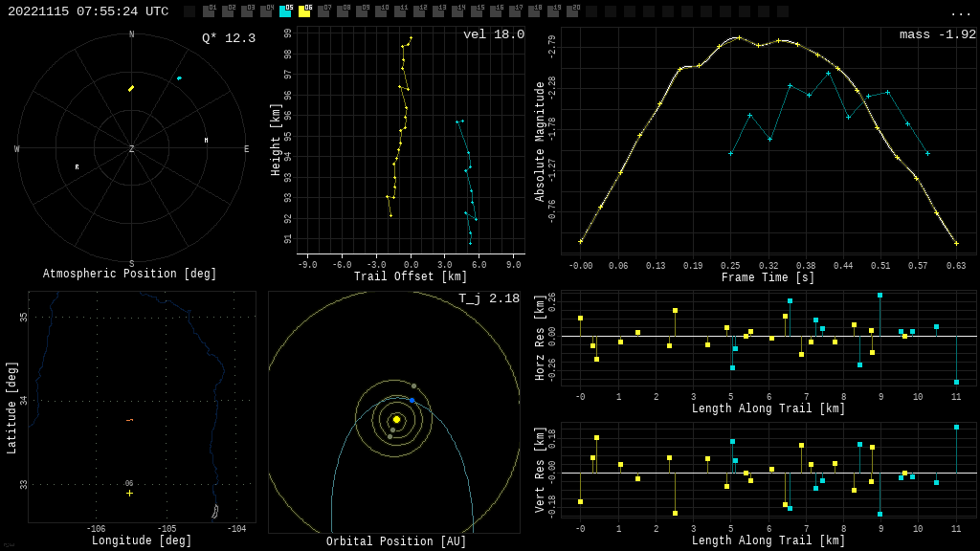This screenshot has height=551, width=980.
Task: Click the cyan meteor marker on polar plot
Action: point(179,77)
